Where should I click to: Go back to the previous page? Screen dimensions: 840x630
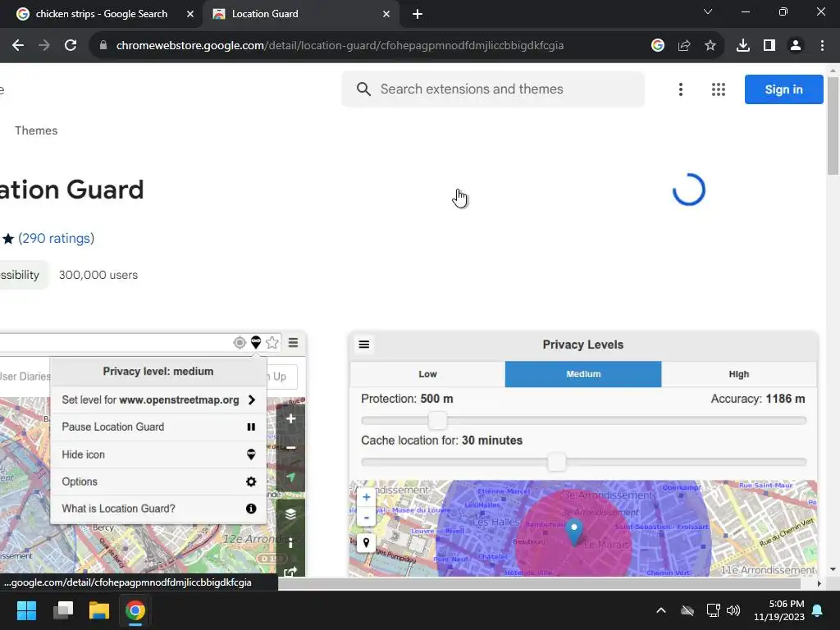pos(18,46)
